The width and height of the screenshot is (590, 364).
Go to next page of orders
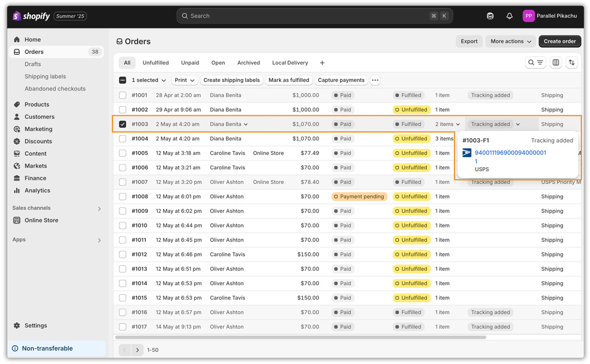pyautogui.click(x=137, y=350)
